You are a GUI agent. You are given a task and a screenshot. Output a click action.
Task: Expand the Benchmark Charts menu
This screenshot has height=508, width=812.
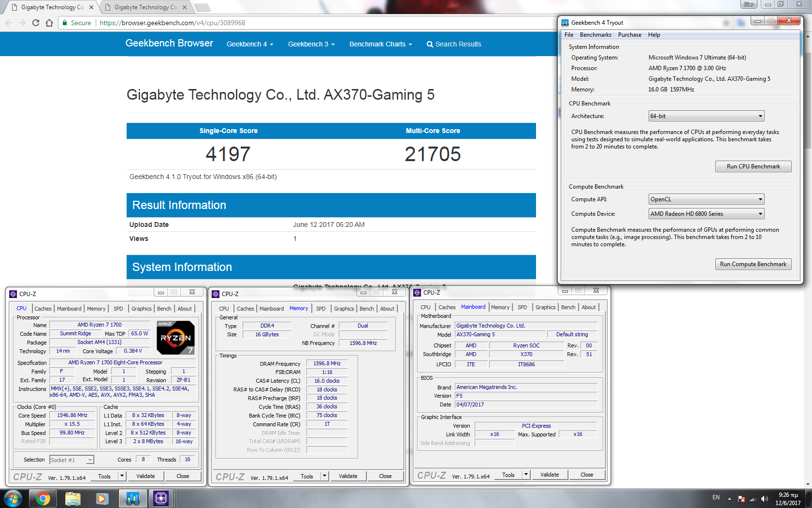[381, 44]
